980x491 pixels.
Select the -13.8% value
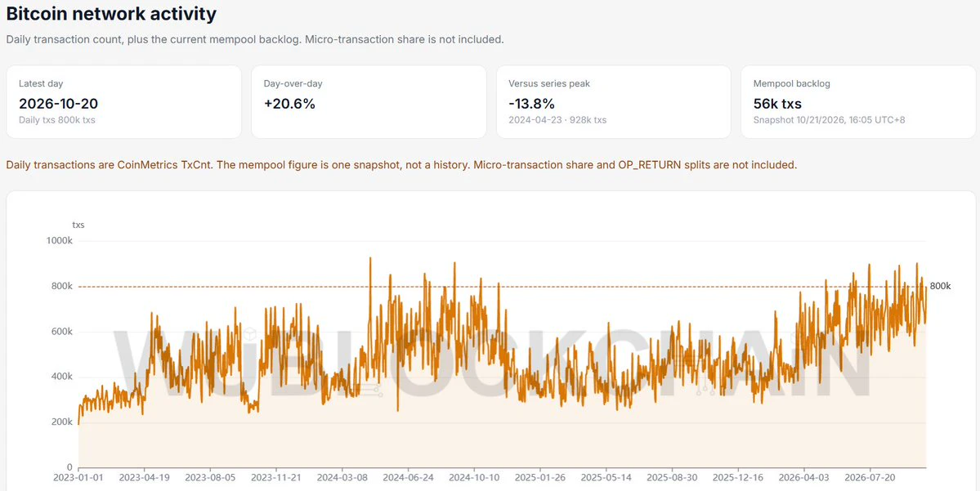coord(532,104)
